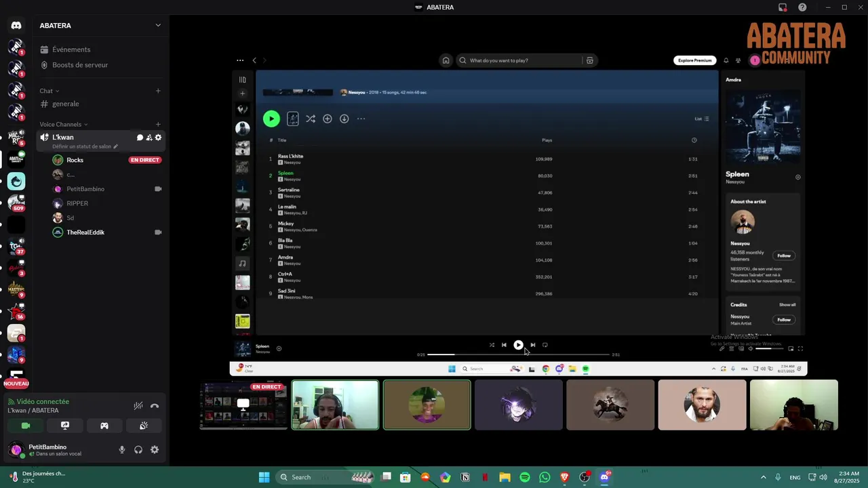Open Spotify from the Windows taskbar

525,477
